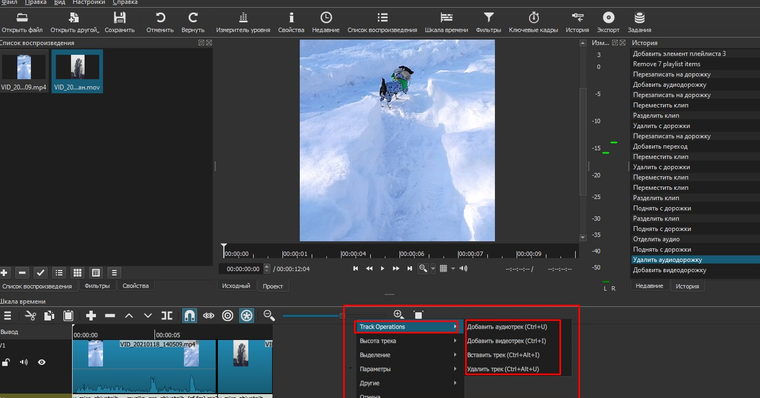This screenshot has width=760, height=398.
Task: Click the timecode field stepper arrows
Action: [x=267, y=269]
